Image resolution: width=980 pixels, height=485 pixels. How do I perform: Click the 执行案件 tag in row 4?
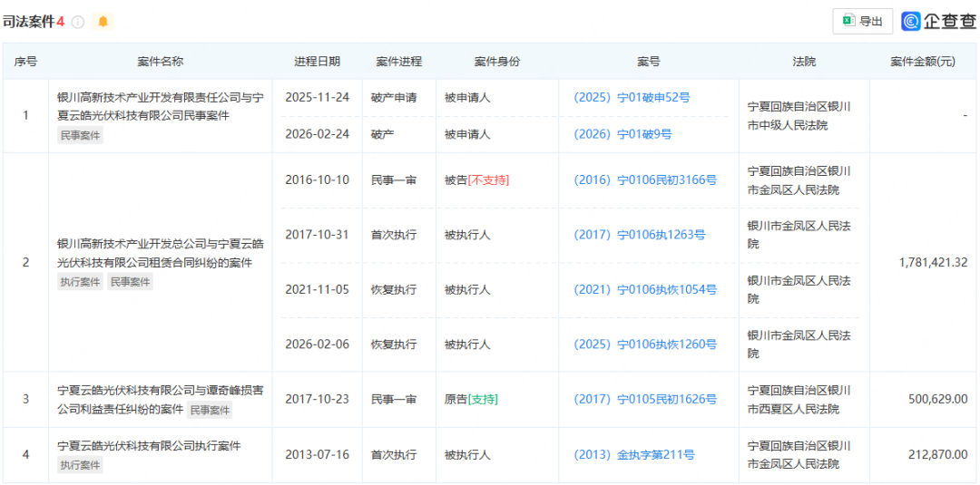click(81, 465)
